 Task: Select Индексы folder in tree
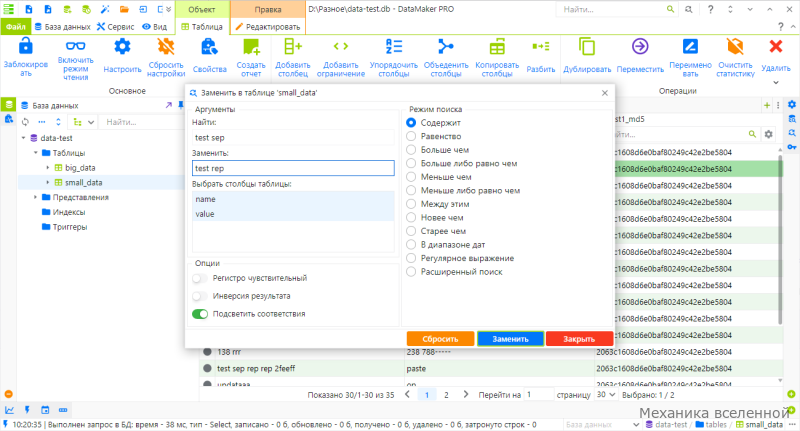(x=63, y=212)
